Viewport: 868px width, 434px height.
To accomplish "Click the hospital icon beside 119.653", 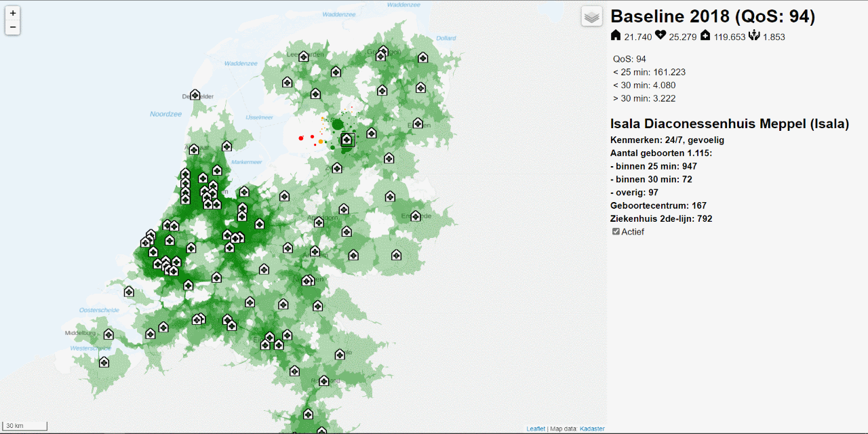I will coord(705,35).
